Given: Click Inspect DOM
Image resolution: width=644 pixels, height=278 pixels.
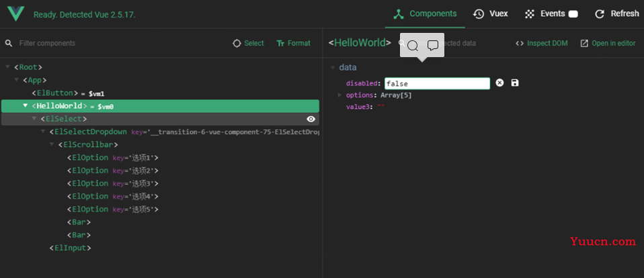Looking at the screenshot, I should (542, 43).
